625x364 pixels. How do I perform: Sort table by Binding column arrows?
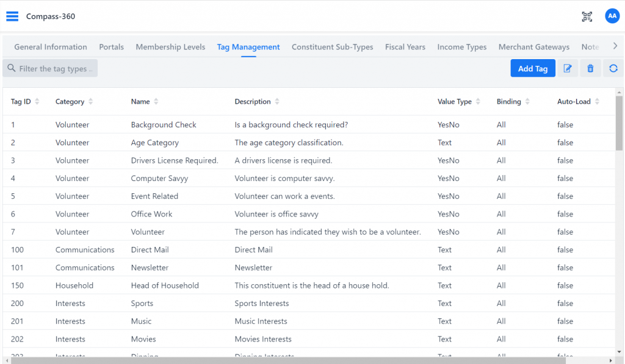coord(527,101)
